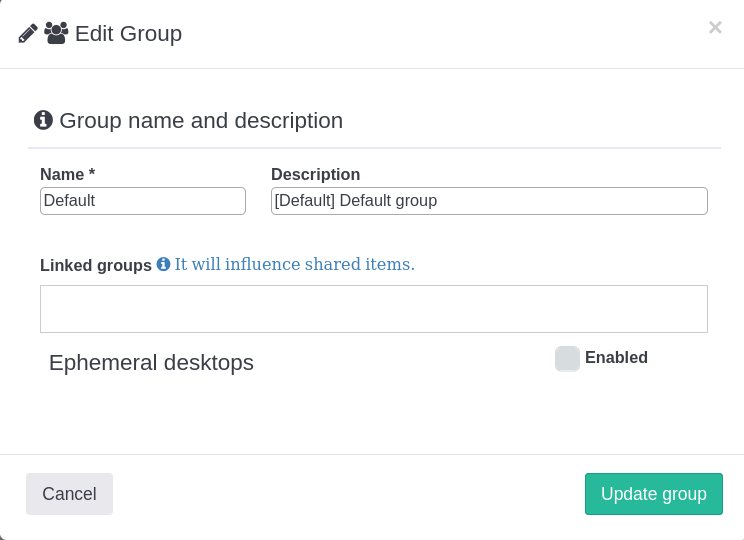The width and height of the screenshot is (744, 540).
Task: Click the info icon beside Group name heading
Action: coord(43,120)
